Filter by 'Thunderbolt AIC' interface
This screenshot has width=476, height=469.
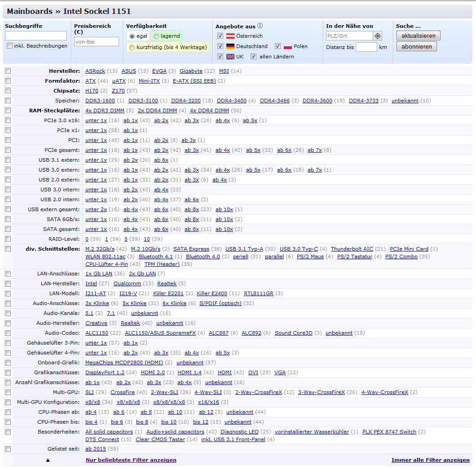coord(352,249)
